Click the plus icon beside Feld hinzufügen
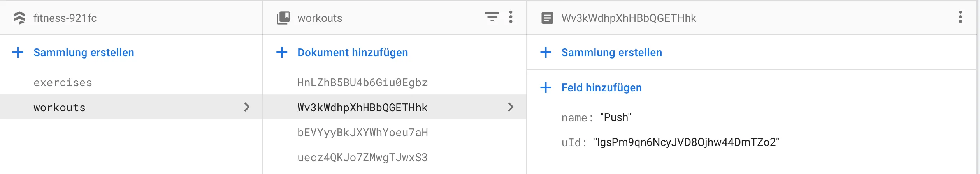This screenshot has width=980, height=174. [546, 87]
